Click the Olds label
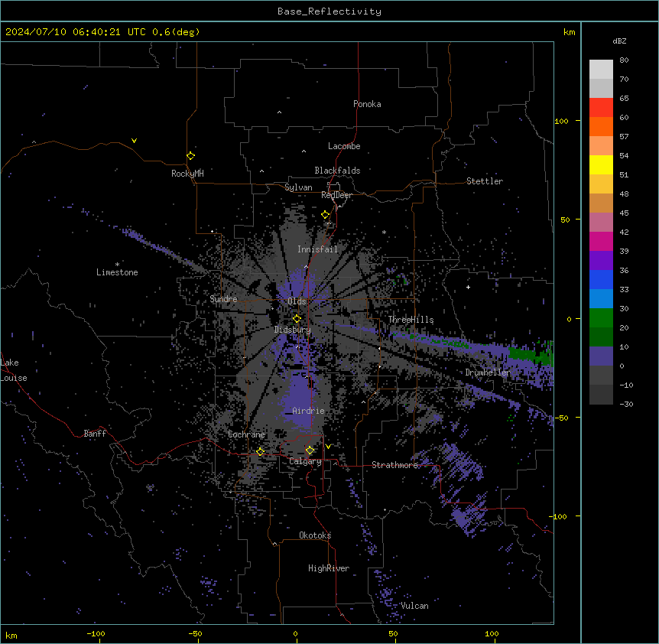This screenshot has width=659, height=644. click(297, 301)
